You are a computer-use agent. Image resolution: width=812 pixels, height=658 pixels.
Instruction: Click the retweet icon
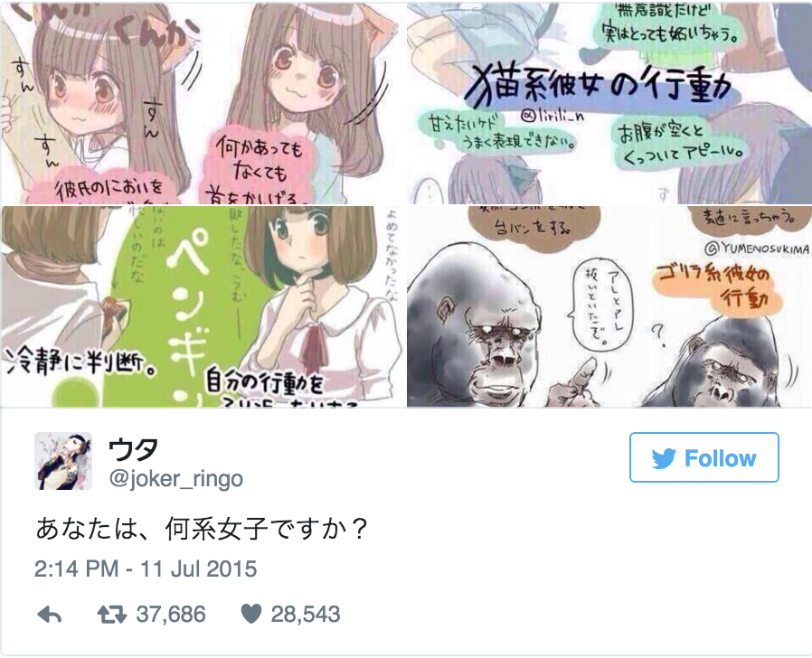tap(112, 615)
